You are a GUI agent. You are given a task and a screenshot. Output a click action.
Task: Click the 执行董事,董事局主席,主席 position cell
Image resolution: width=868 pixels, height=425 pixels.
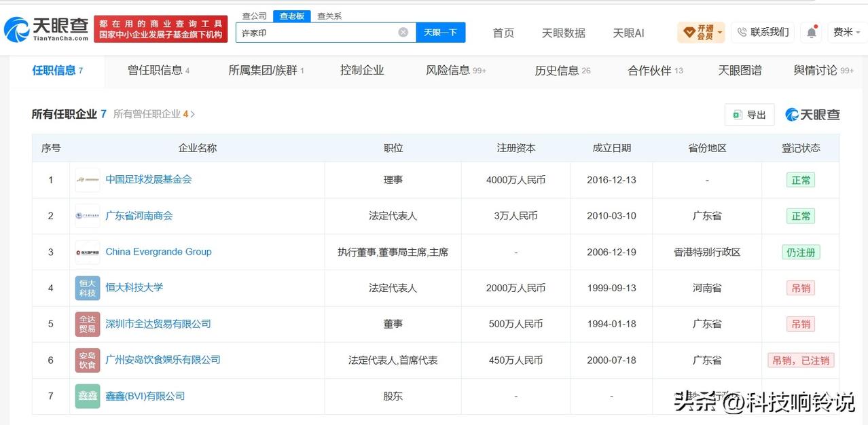tap(393, 252)
